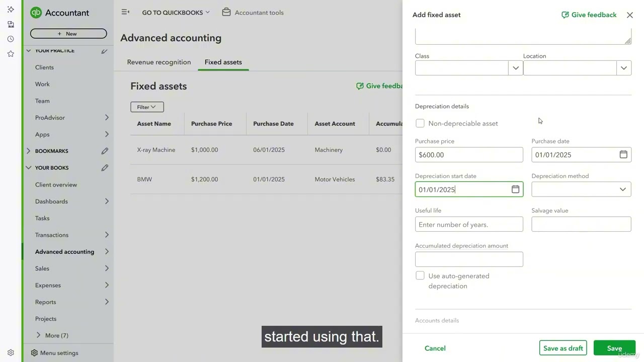
Task: Click the New button in sidebar
Action: (x=68, y=34)
